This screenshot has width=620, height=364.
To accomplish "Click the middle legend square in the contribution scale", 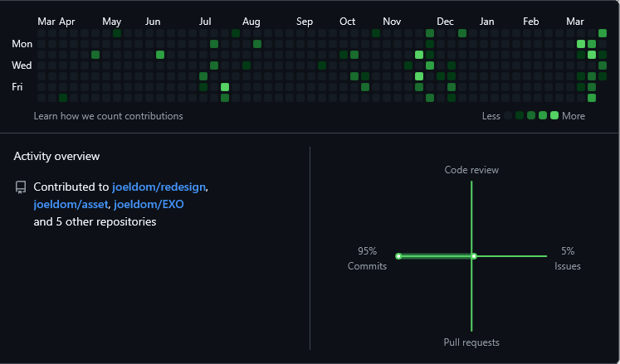I will 531,116.
